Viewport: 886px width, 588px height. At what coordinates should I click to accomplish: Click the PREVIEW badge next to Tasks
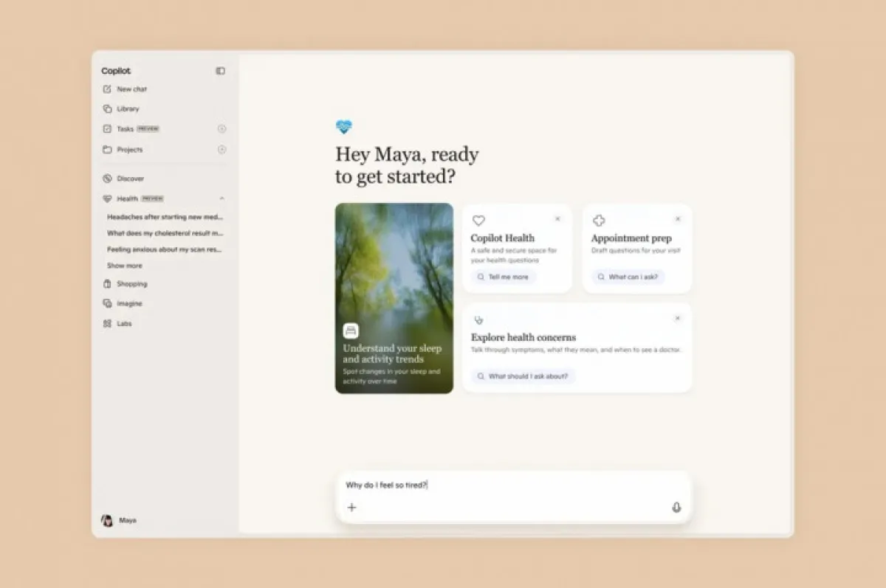point(148,128)
